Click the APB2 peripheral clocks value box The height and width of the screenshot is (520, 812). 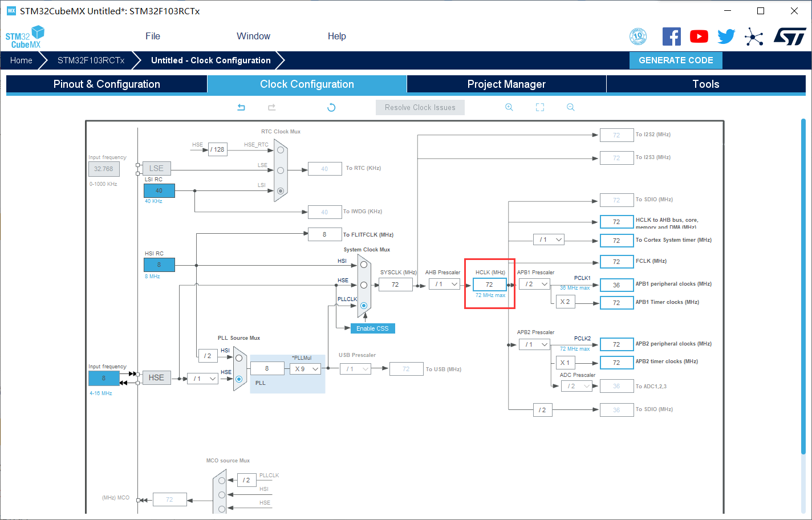(x=617, y=344)
